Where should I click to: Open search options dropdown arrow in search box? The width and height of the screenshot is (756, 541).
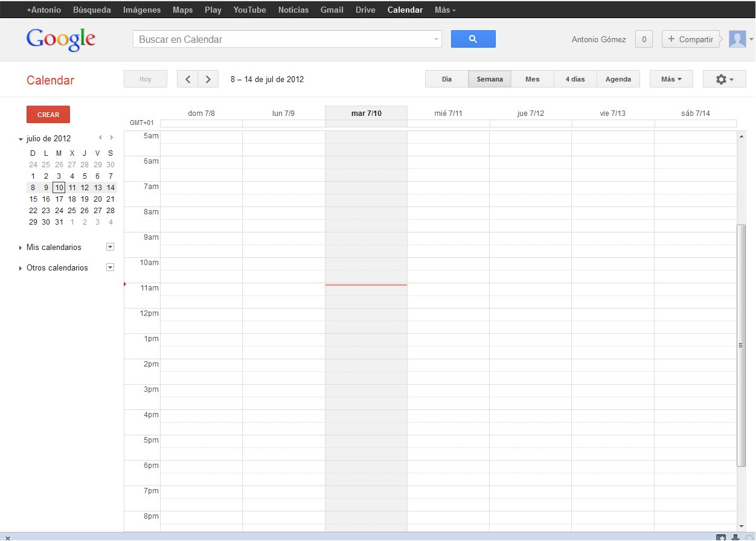436,40
